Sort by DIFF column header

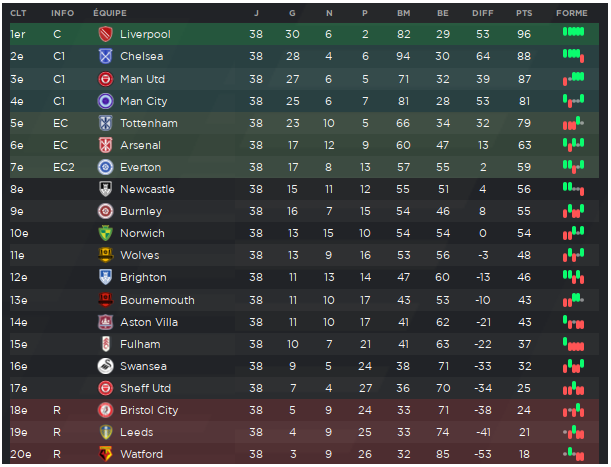(483, 13)
